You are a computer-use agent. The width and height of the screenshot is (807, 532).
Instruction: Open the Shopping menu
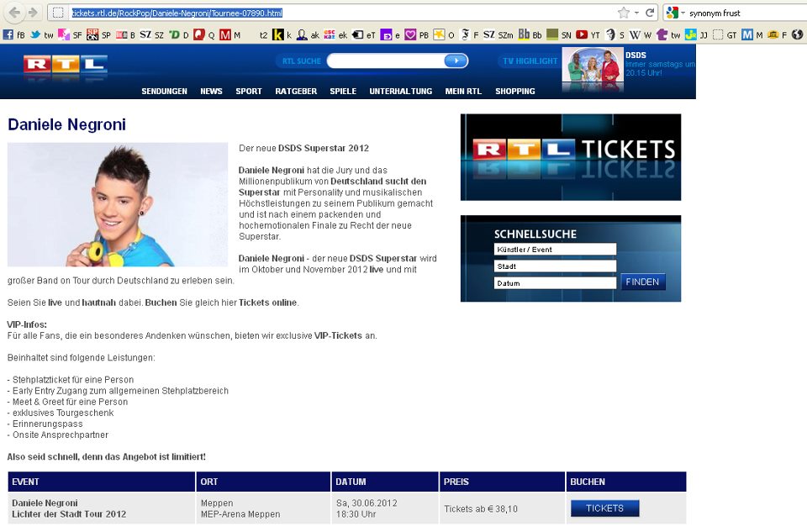515,91
